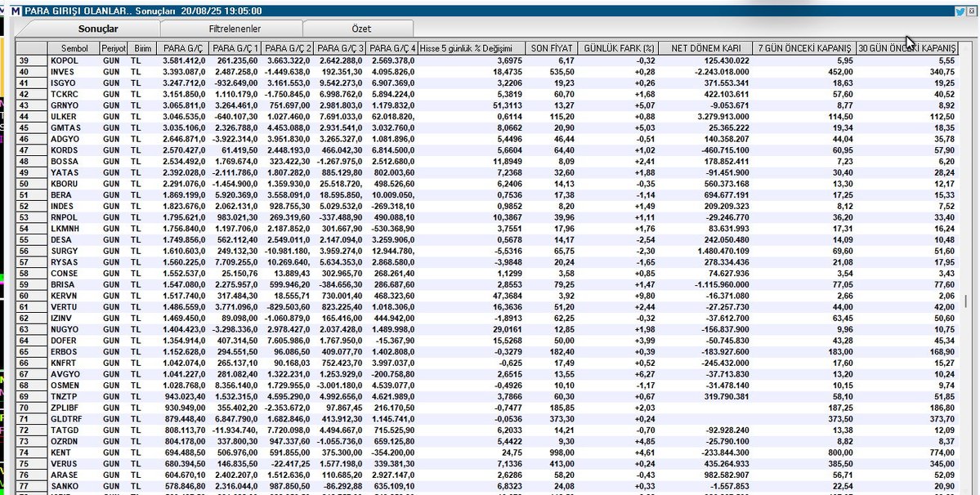Select the RNPOL symbol cell
Image resolution: width=980 pixels, height=495 pixels.
(74, 217)
